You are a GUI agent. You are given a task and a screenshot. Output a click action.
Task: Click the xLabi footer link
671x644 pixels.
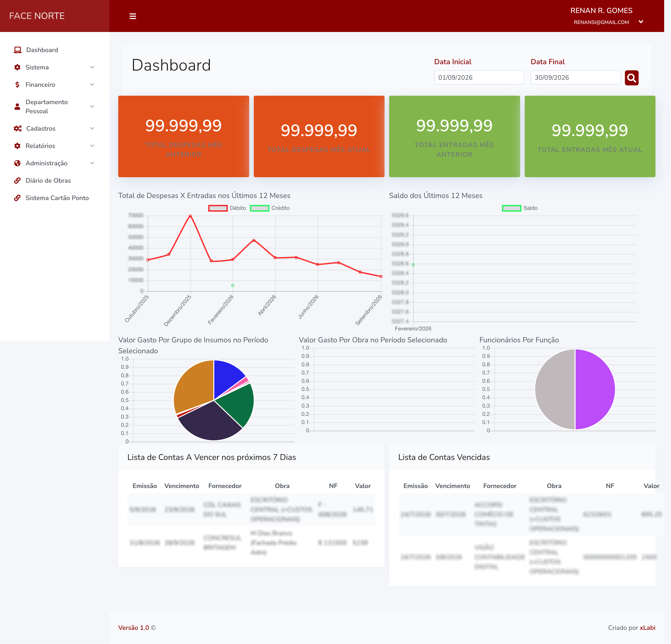pyautogui.click(x=647, y=628)
